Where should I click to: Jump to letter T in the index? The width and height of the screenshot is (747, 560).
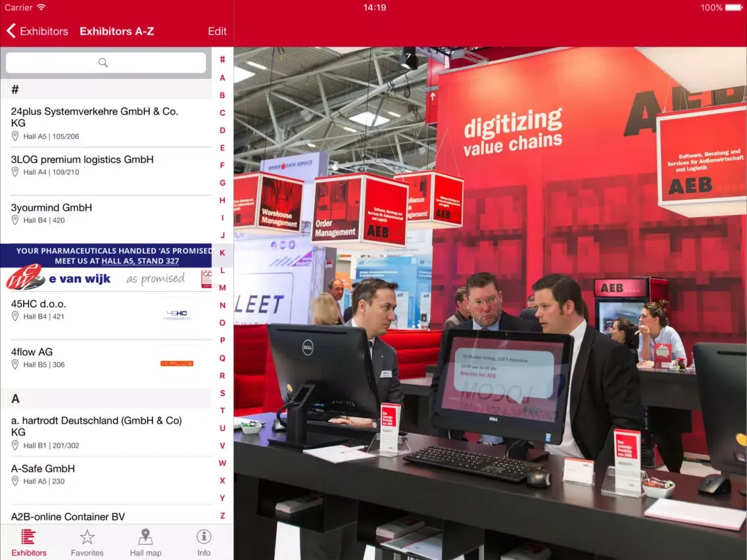(222, 411)
